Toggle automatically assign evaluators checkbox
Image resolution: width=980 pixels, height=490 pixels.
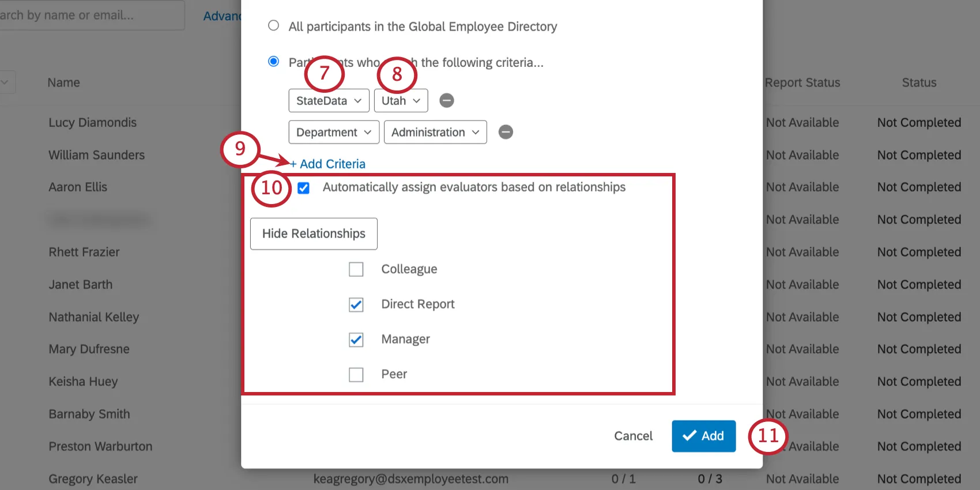(x=304, y=188)
